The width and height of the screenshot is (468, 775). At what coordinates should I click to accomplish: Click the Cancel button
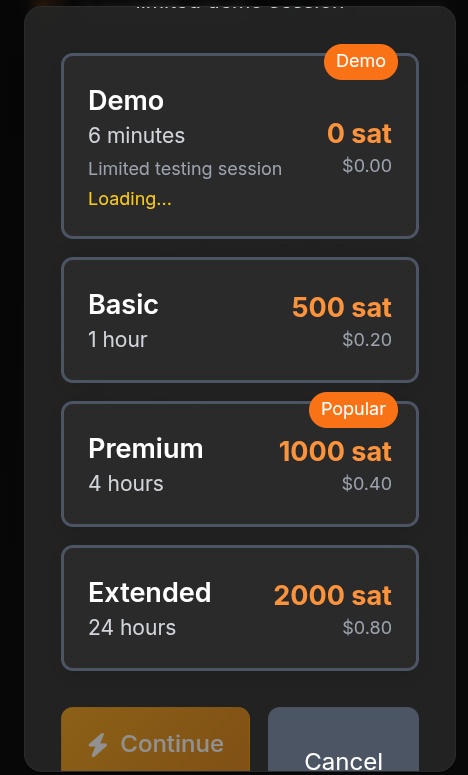343,739
